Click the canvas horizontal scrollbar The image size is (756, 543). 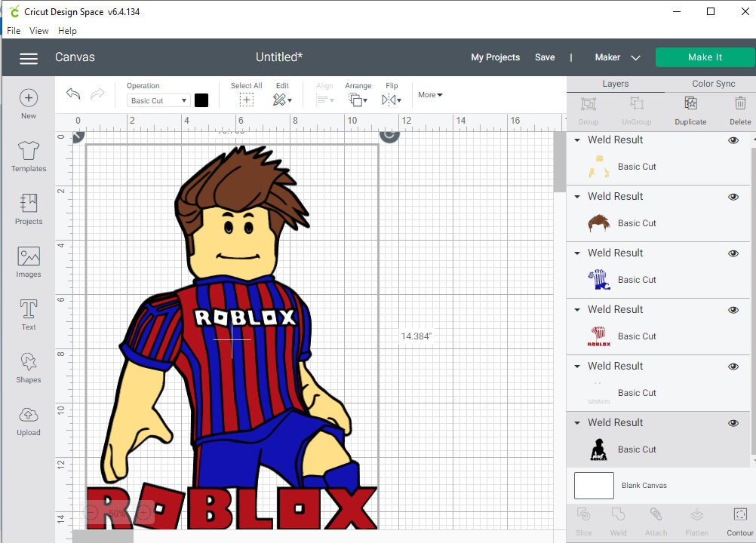pos(103,536)
